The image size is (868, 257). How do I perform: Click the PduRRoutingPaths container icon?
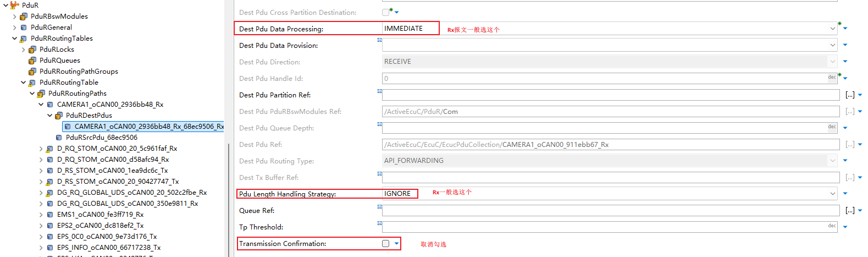coord(41,94)
